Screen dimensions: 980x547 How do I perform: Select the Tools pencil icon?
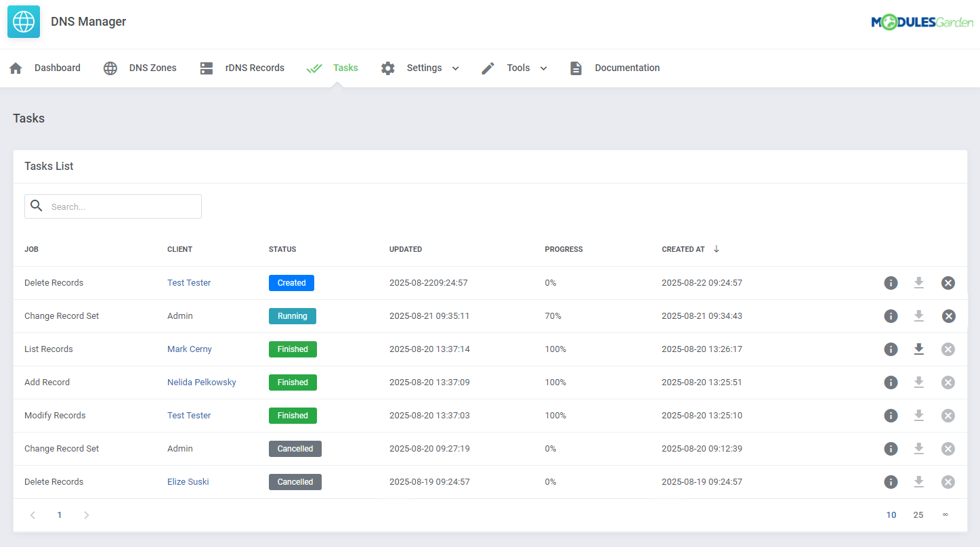point(488,68)
